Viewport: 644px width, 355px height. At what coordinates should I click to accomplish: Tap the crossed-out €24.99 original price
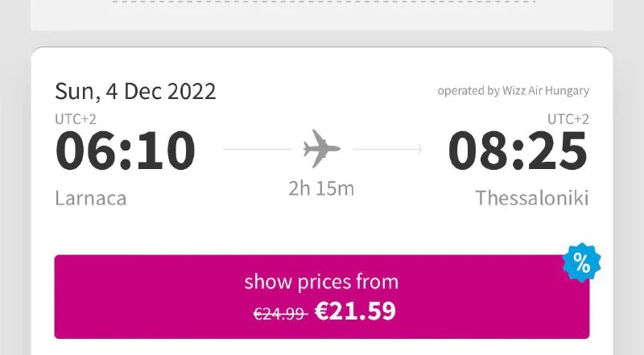[280, 312]
